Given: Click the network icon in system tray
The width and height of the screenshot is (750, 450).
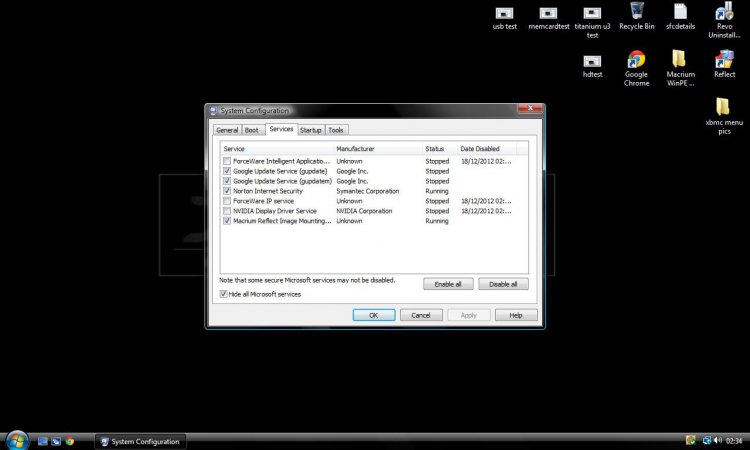Looking at the screenshot, I should tap(706, 440).
